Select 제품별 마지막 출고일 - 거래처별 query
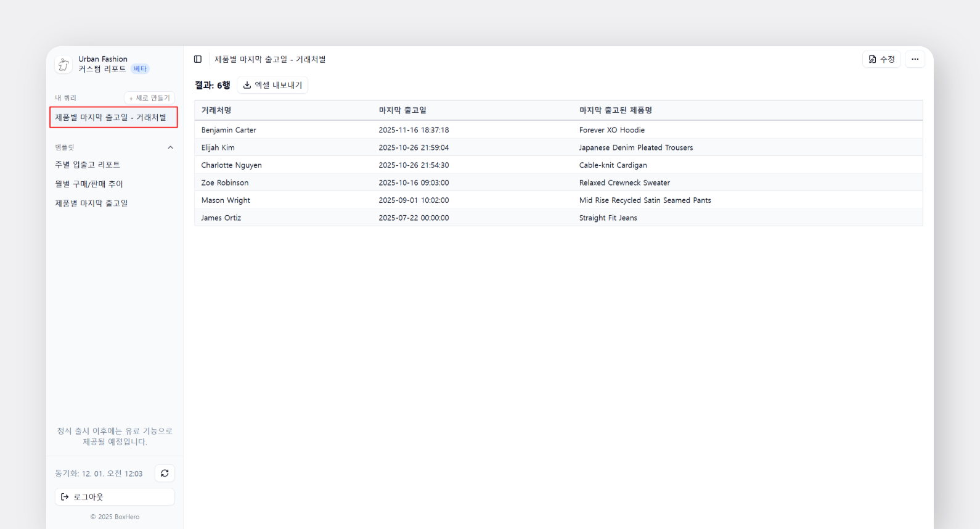The width and height of the screenshot is (980, 529). click(113, 117)
